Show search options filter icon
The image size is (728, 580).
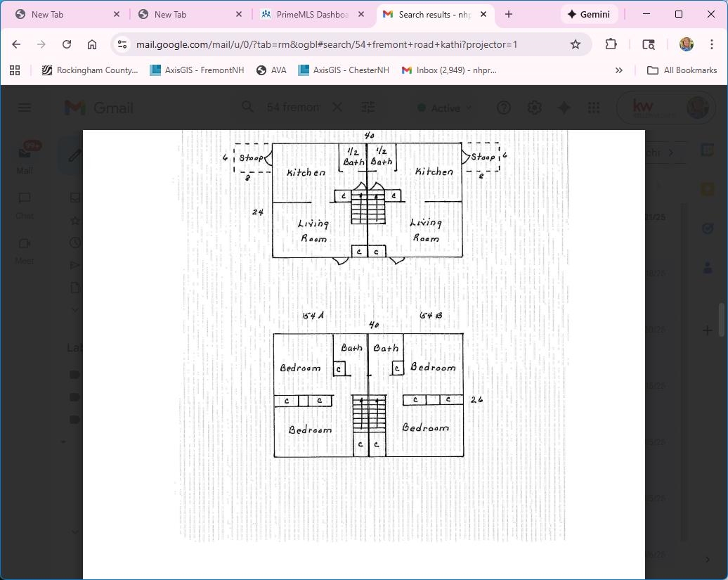[x=368, y=108]
